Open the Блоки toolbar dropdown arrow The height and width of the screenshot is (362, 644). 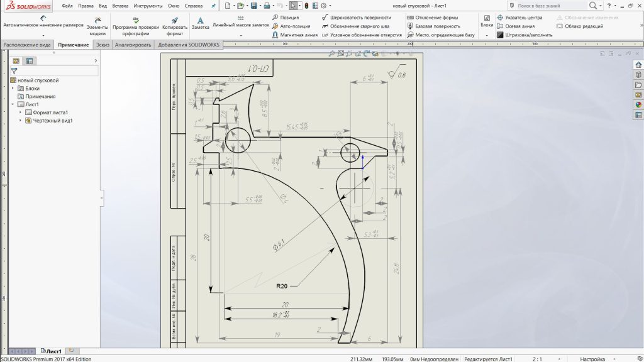tap(487, 35)
